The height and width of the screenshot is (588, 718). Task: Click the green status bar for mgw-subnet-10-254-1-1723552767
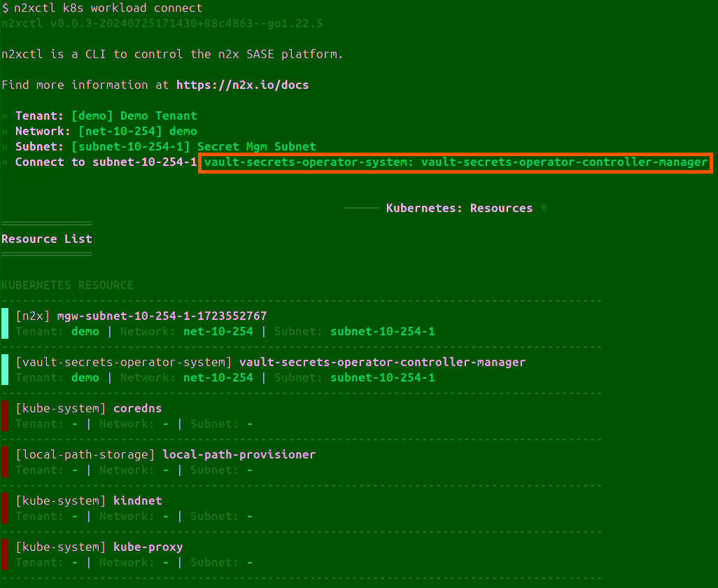coord(4,323)
